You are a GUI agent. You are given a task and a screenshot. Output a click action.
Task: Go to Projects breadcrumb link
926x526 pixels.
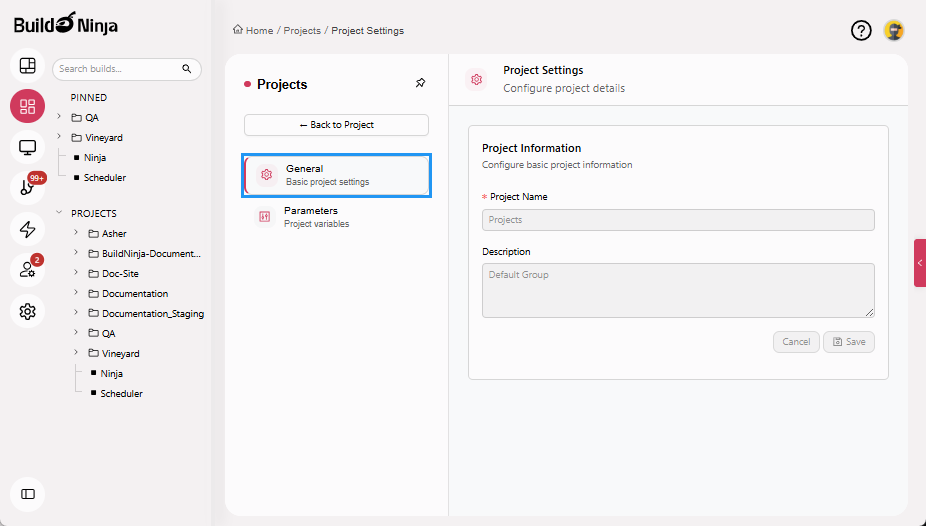(x=302, y=31)
